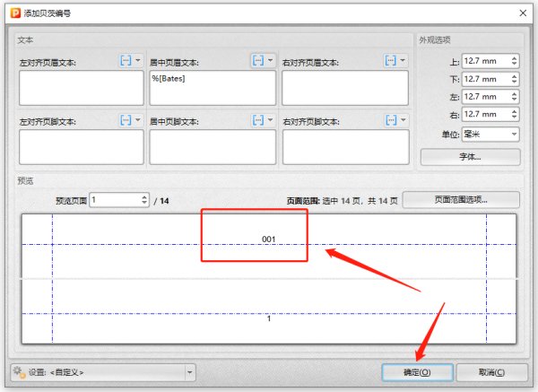Click macro insert icon for right footer text

click(x=391, y=120)
